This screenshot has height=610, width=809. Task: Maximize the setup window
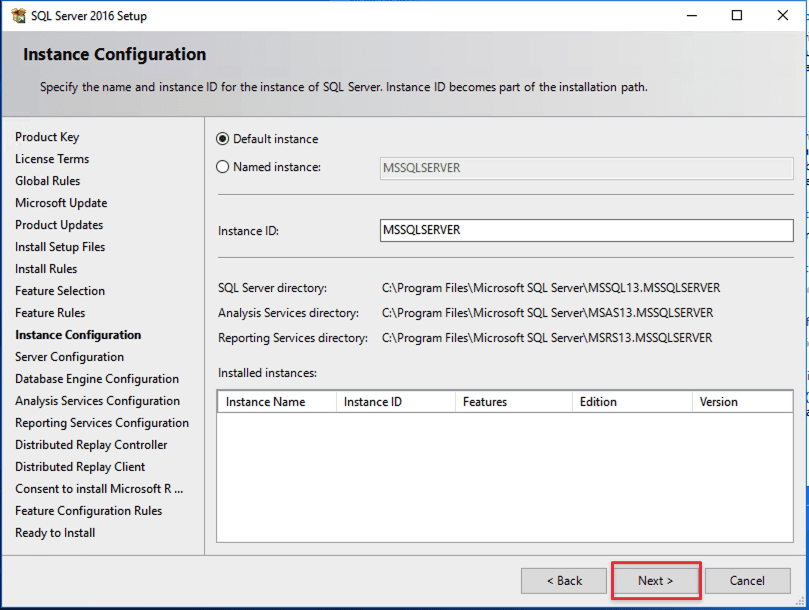click(737, 16)
